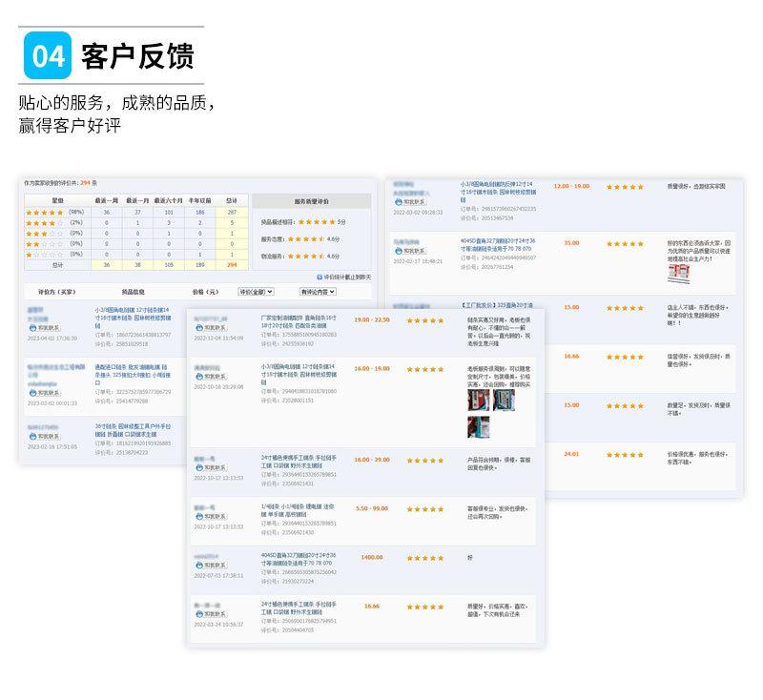This screenshot has height=700, width=763.
Task: Click Wangwang icon on the 1400.00 order review
Action: tap(199, 563)
